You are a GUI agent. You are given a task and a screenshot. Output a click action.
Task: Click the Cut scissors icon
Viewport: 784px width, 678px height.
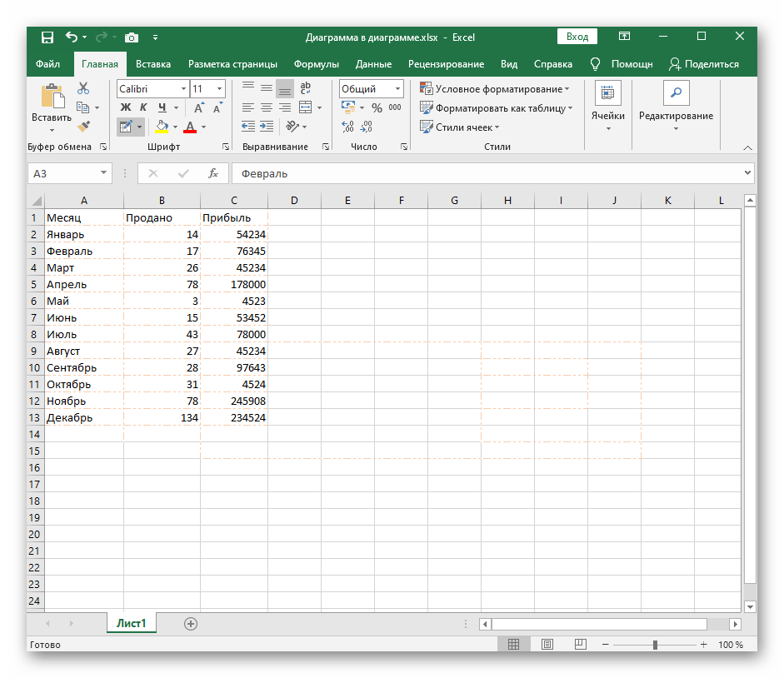point(83,88)
